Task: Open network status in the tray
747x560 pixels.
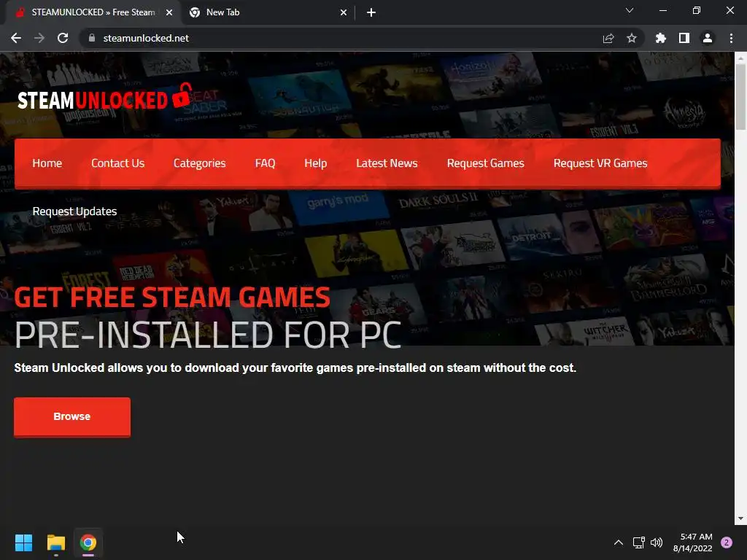Action: pyautogui.click(x=638, y=542)
